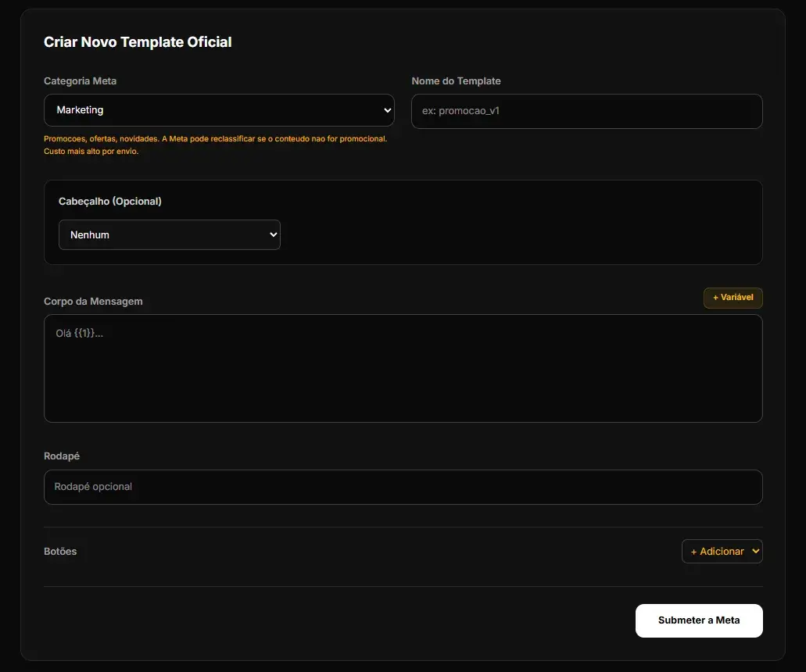Click the 'Rodapé' label
Image resolution: width=806 pixels, height=672 pixels.
click(x=62, y=456)
